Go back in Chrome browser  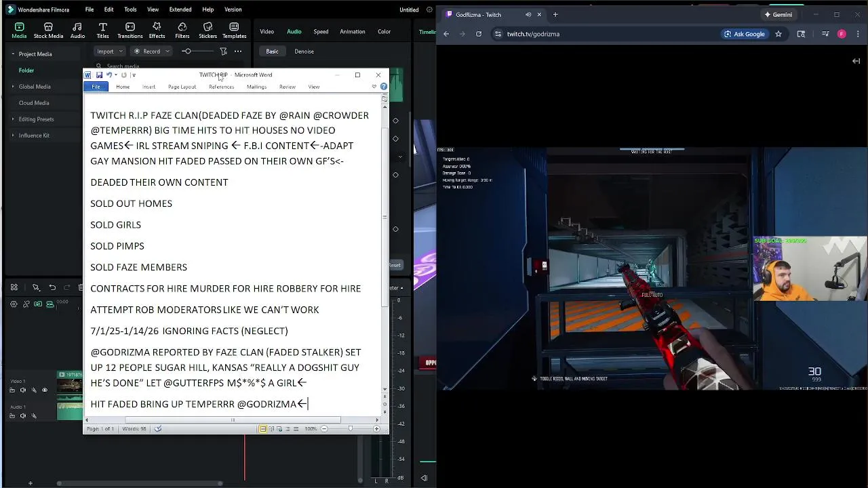coord(446,34)
